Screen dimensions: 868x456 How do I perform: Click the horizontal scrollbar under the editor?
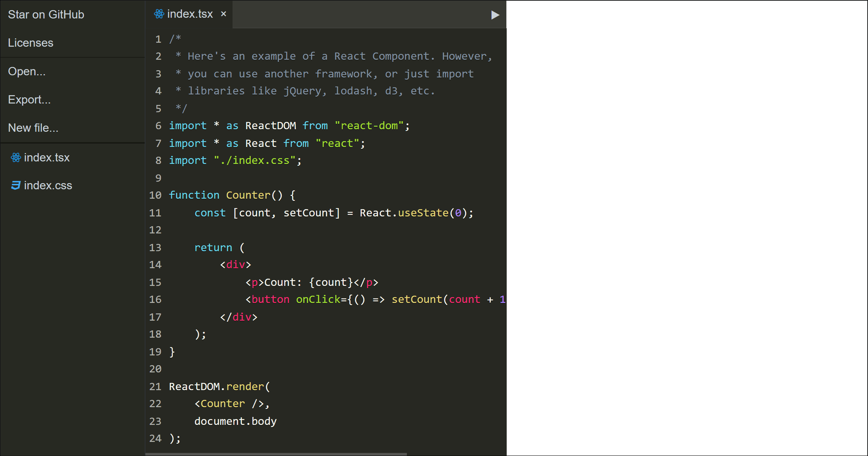click(276, 454)
